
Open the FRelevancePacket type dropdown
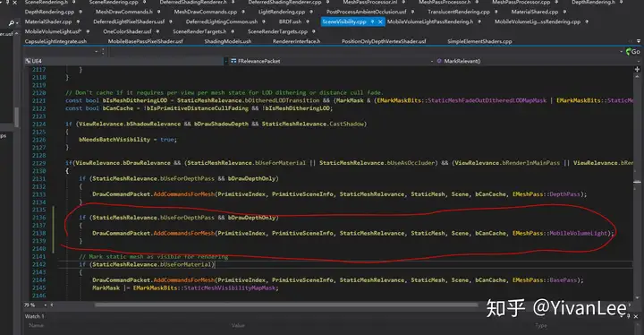(x=432, y=61)
